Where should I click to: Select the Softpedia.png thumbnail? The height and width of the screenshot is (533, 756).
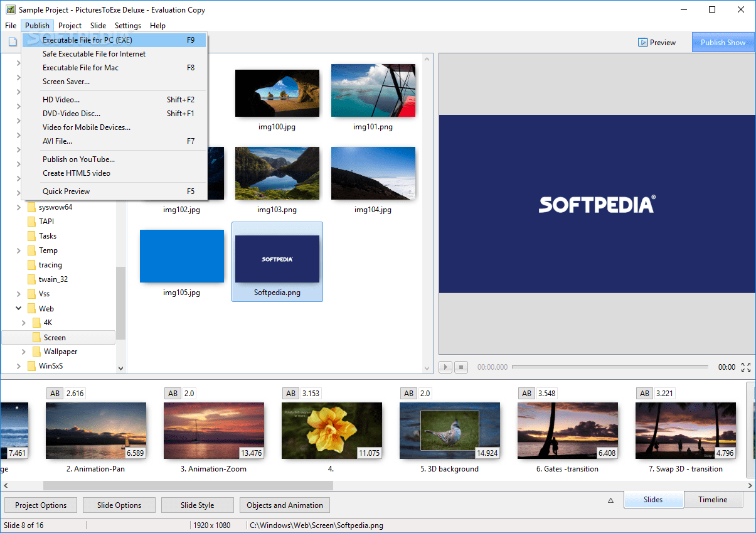point(277,262)
